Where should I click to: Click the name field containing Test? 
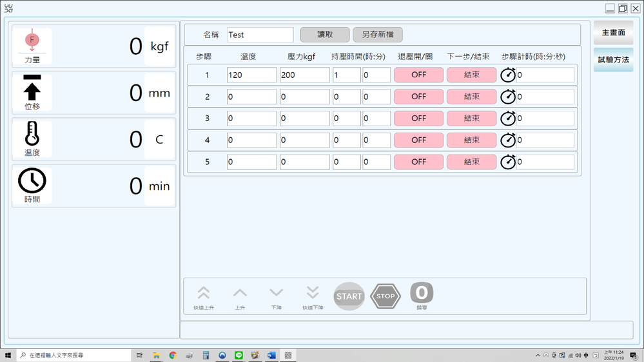pos(260,35)
